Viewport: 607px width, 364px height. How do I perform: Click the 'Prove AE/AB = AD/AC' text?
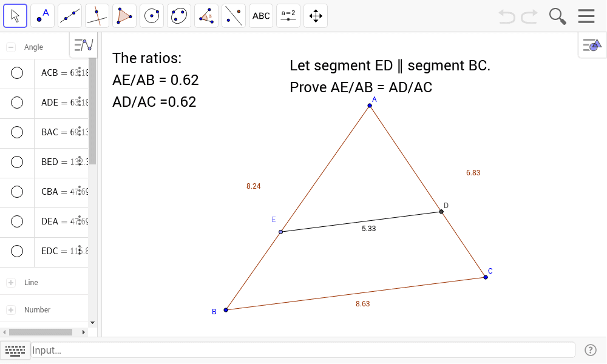click(x=361, y=87)
